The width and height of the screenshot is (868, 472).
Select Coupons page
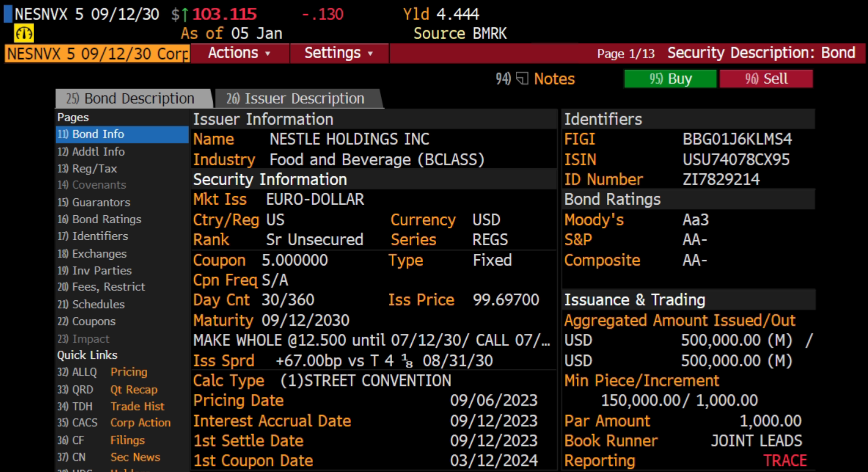[x=87, y=321]
